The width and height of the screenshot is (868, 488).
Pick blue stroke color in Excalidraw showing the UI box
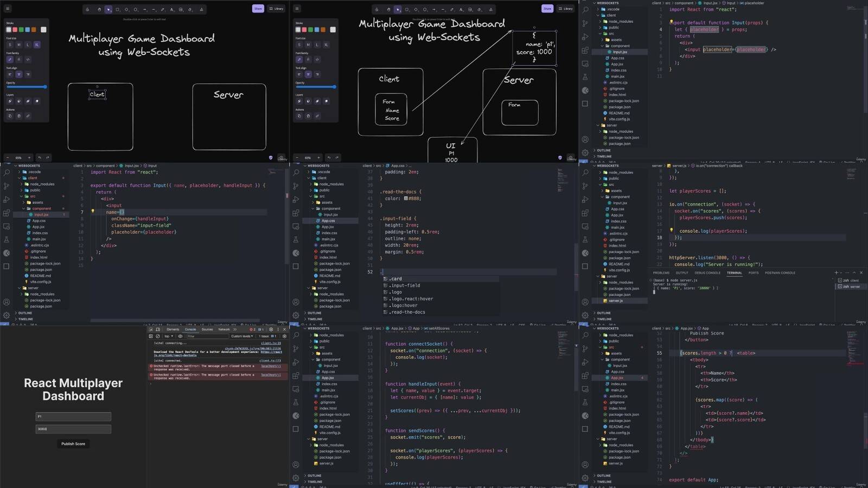click(316, 29)
